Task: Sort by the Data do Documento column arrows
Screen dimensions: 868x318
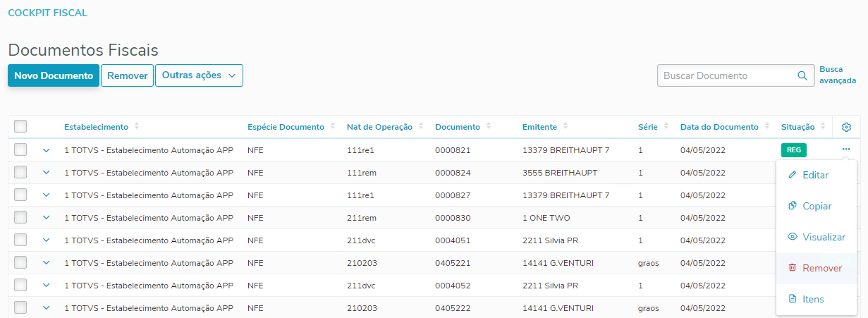Action: click(x=767, y=127)
